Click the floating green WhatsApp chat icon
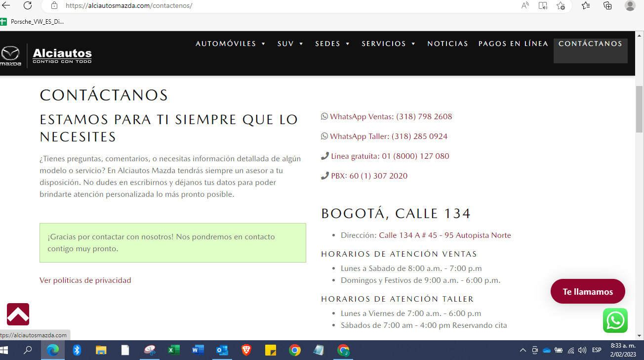This screenshot has height=360, width=644. pos(615,320)
